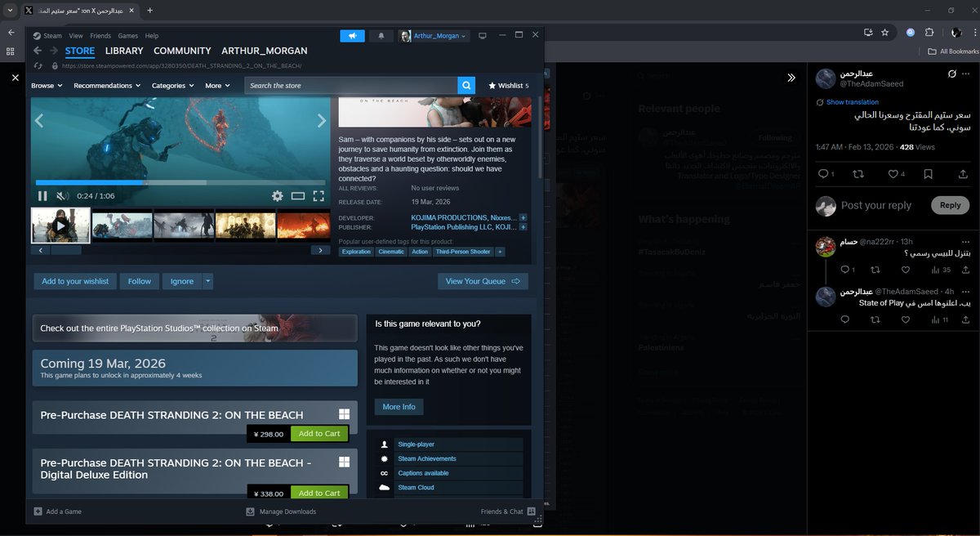The image size is (980, 536).
Task: Open PlayStation Studios collection banner
Action: pos(194,328)
